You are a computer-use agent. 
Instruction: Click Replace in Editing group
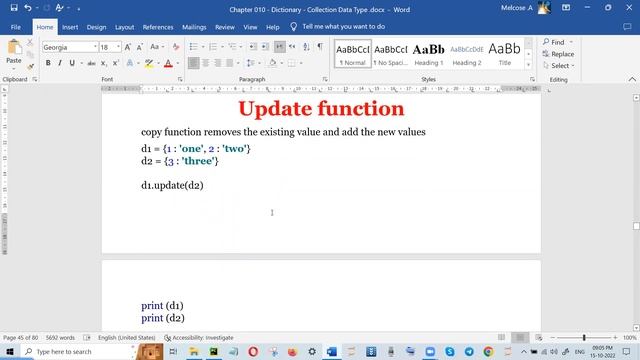pos(558,54)
